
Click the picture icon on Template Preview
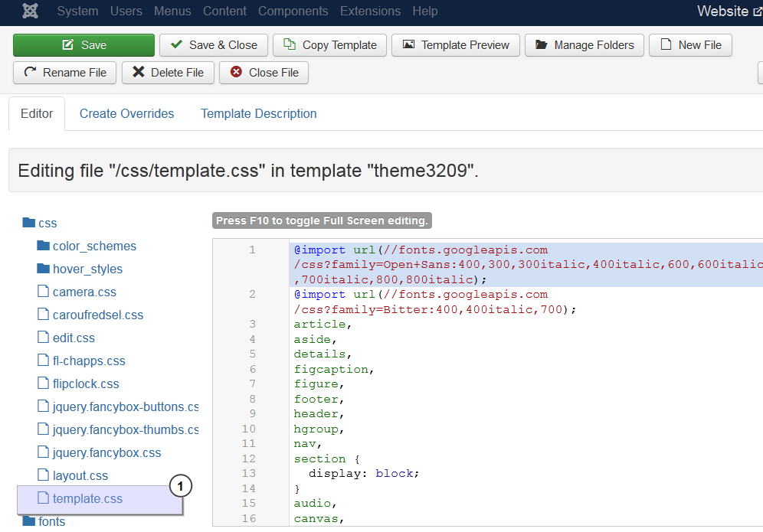point(409,44)
